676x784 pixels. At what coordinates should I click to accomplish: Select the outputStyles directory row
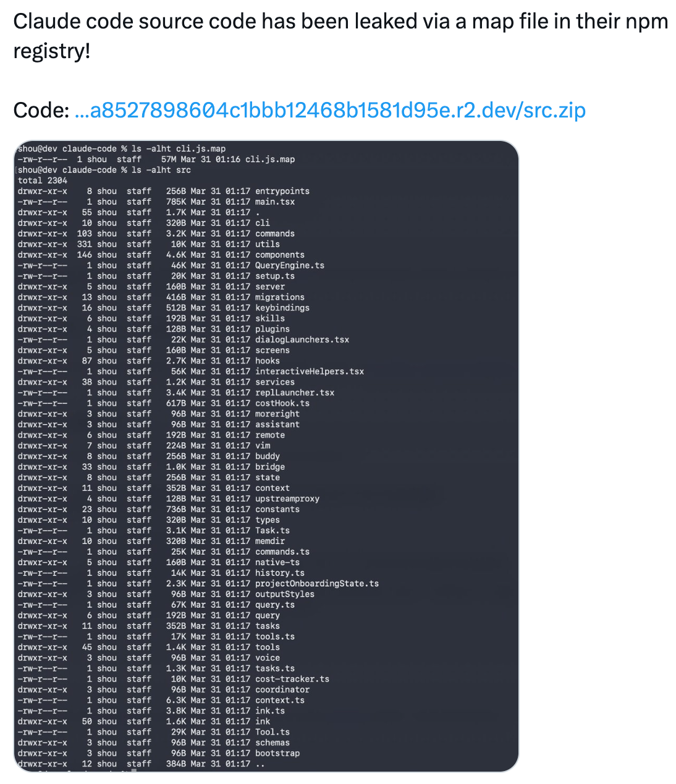[x=284, y=594]
